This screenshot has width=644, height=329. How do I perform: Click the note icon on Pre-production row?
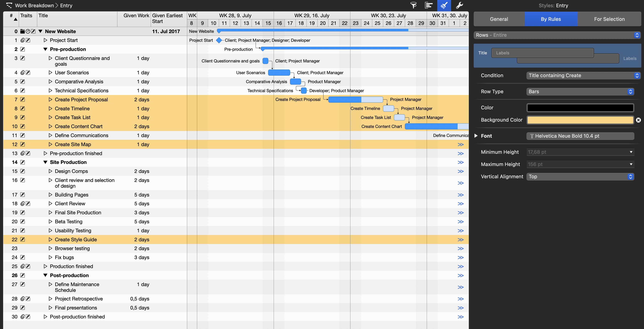point(22,49)
